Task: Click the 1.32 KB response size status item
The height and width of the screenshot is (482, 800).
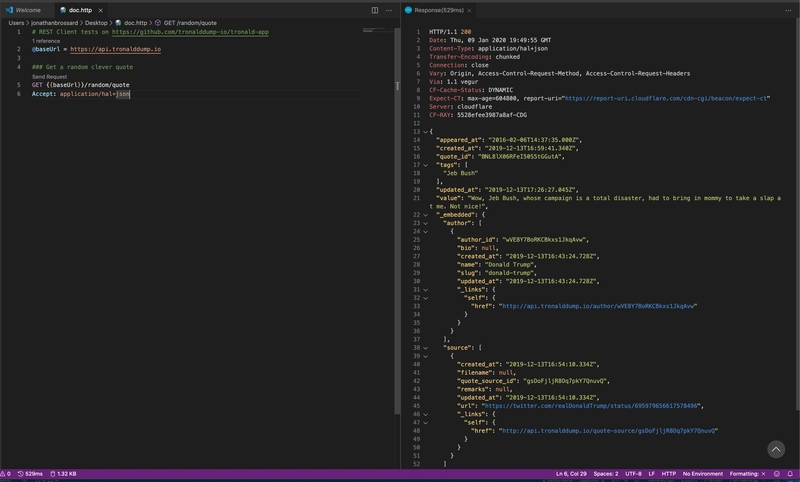Action: tap(63, 474)
